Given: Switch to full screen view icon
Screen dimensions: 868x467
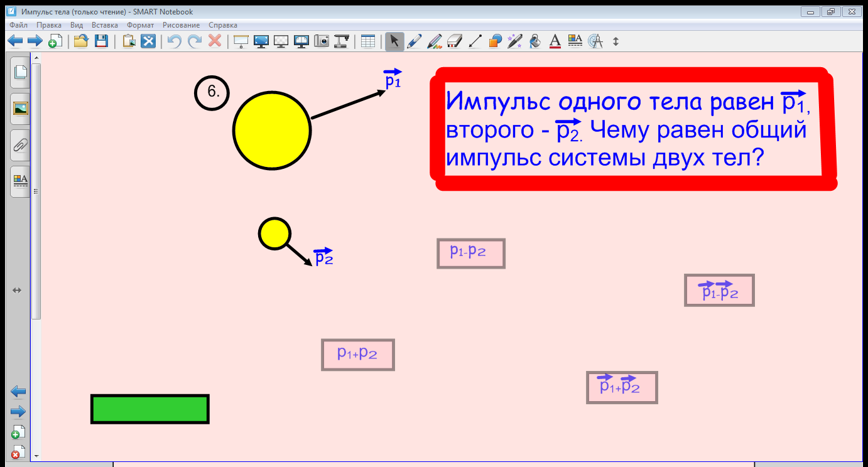Looking at the screenshot, I should pyautogui.click(x=261, y=41).
